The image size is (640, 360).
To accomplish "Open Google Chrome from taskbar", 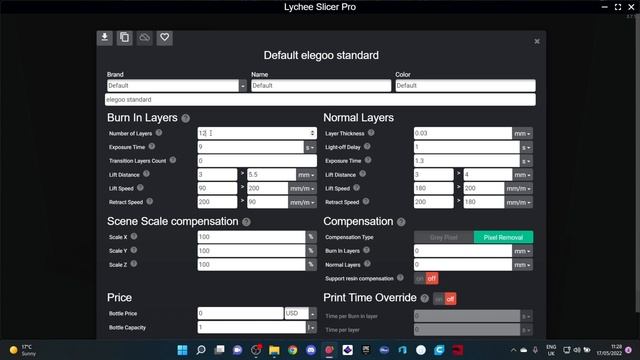I will click(293, 350).
